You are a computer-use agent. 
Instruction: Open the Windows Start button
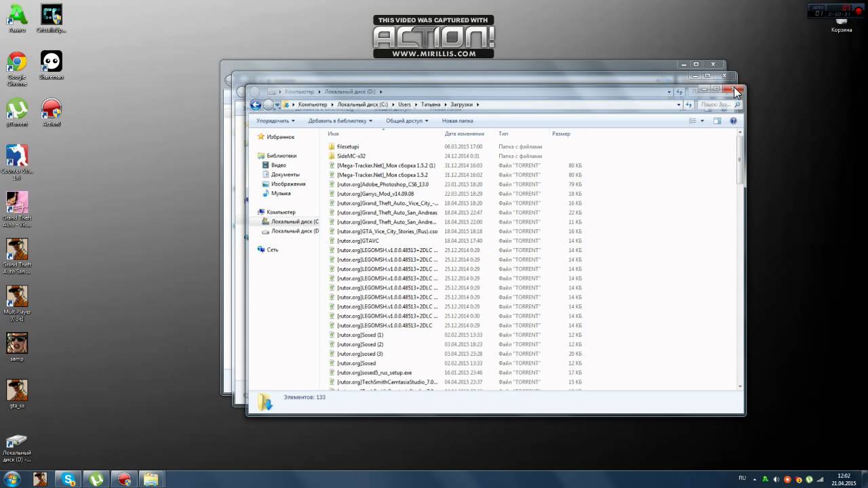click(12, 479)
